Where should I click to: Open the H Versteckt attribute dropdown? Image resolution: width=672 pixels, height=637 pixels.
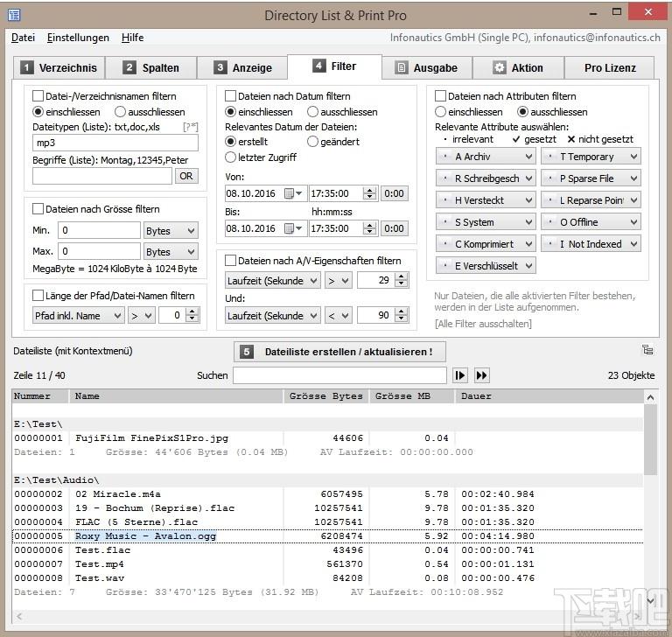click(x=486, y=200)
